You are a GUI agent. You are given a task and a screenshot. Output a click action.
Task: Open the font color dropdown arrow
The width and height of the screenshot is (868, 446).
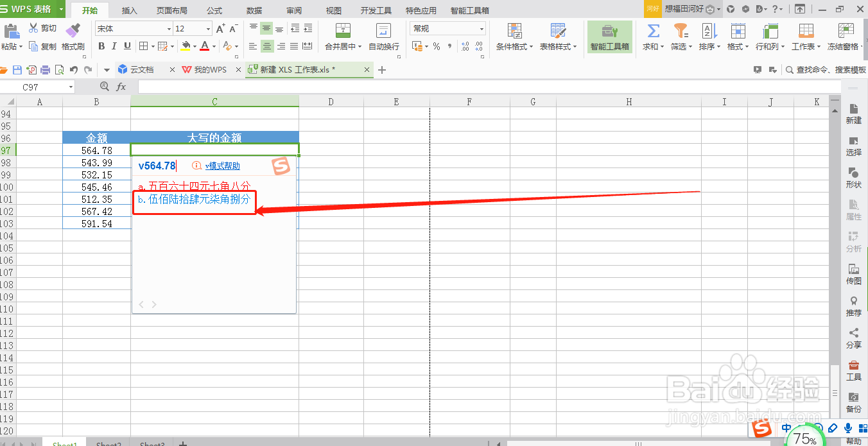point(214,46)
